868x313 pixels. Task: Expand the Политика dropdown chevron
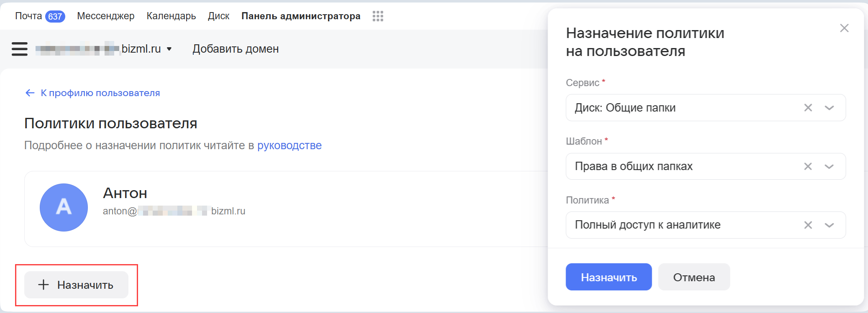coord(829,225)
